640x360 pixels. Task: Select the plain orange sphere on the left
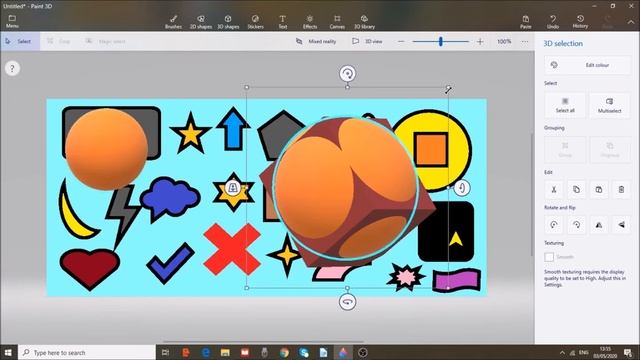(x=106, y=149)
